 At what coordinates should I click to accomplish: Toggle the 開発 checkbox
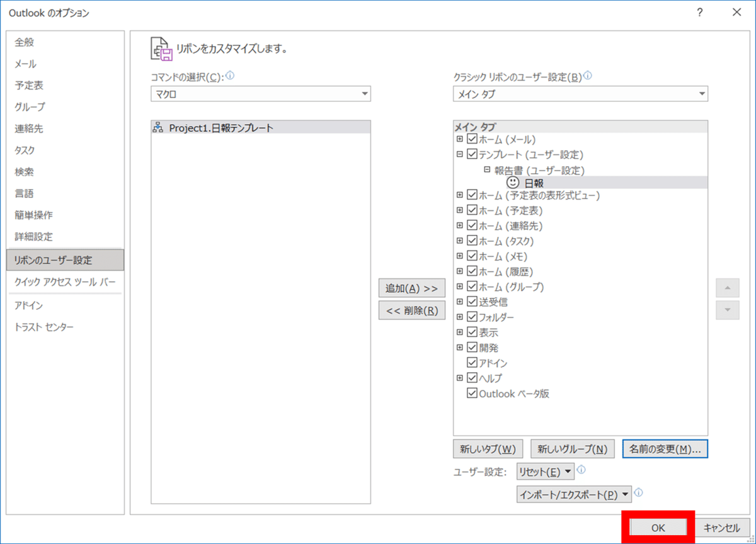pos(472,348)
